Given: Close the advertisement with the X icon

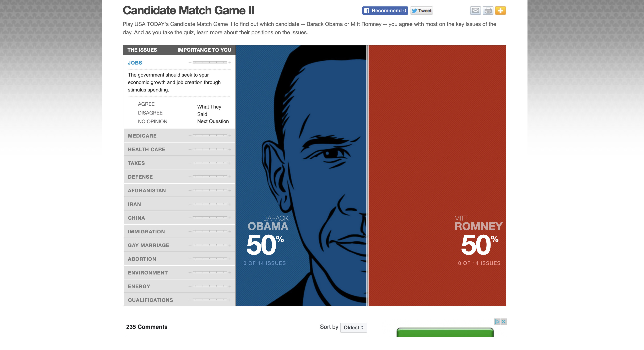Looking at the screenshot, I should (504, 322).
